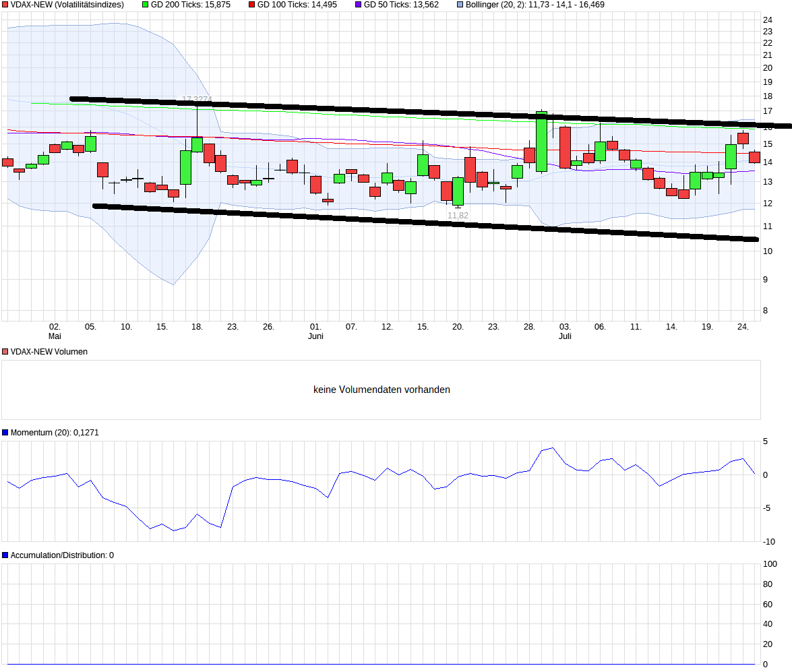The image size is (792, 672).
Task: Click the '24' price axis label
Action: pyautogui.click(x=768, y=20)
